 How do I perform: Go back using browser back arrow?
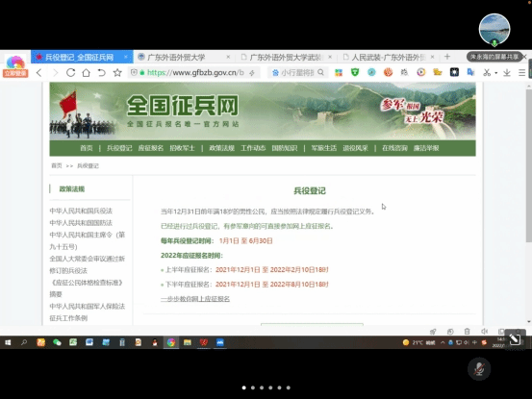39,72
